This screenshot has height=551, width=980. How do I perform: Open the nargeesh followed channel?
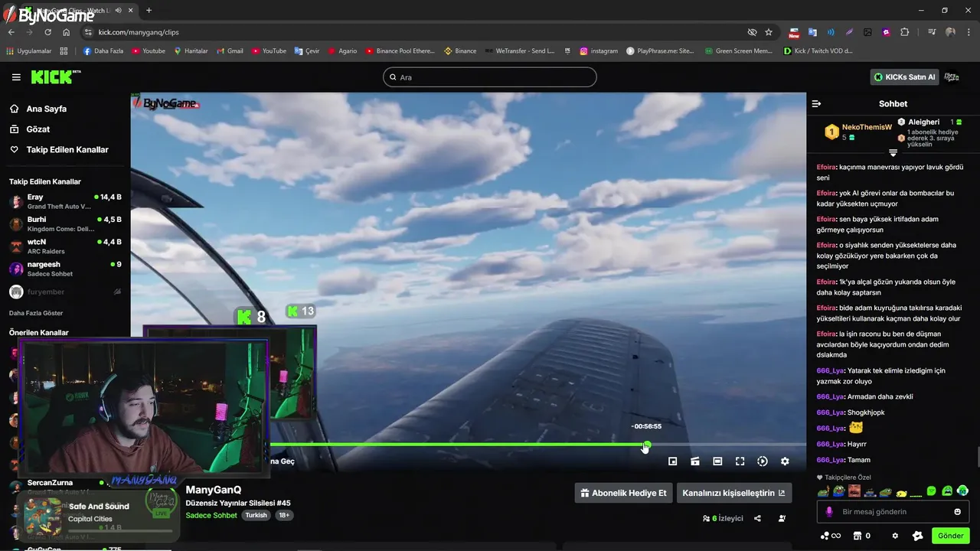(x=65, y=269)
